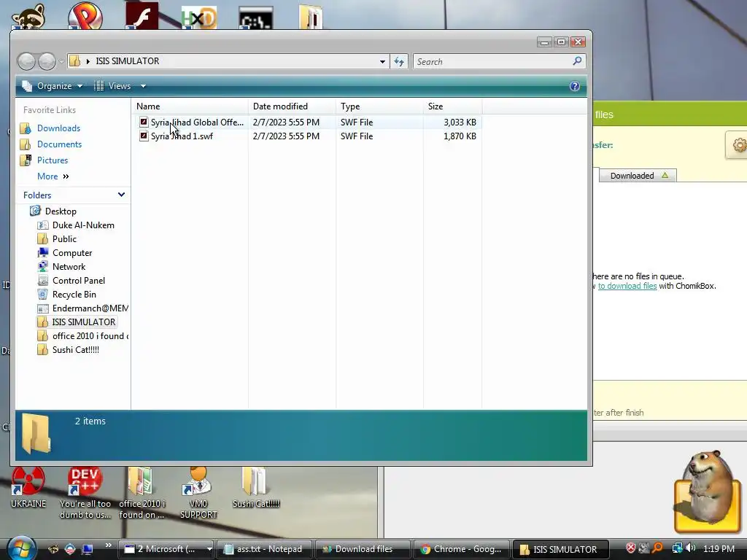The image size is (747, 560).
Task: Click ISIS SIMULATOR breadcrumb in address bar
Action: [127, 61]
